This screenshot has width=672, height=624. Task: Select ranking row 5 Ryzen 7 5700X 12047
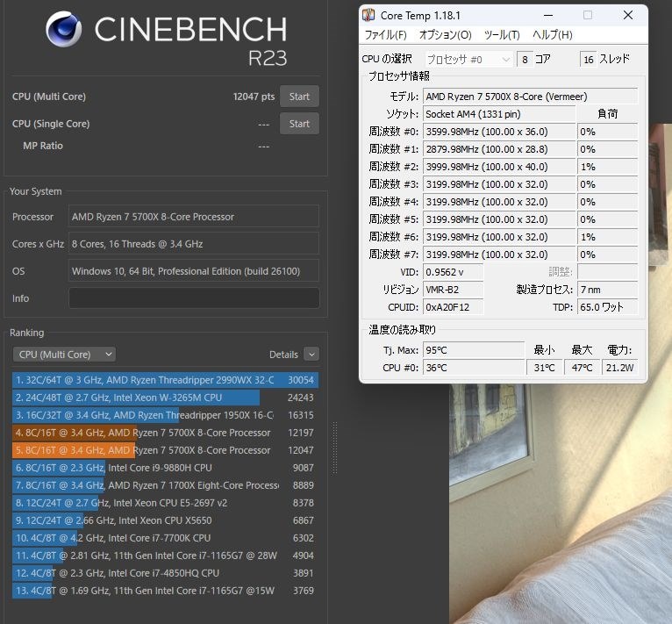click(165, 450)
